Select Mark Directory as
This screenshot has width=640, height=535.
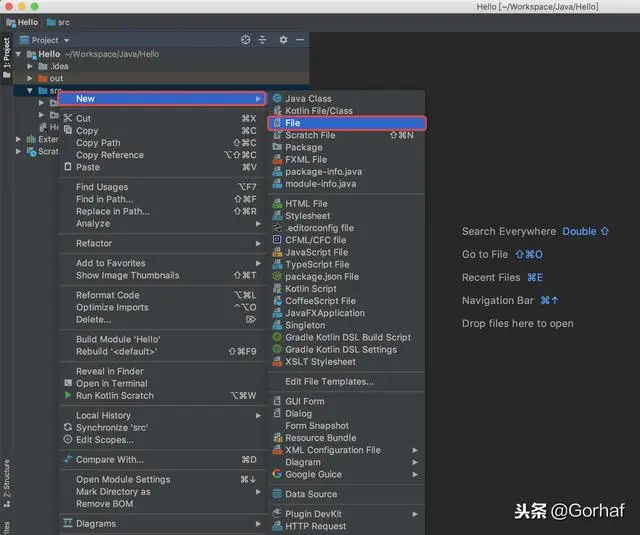click(x=162, y=492)
